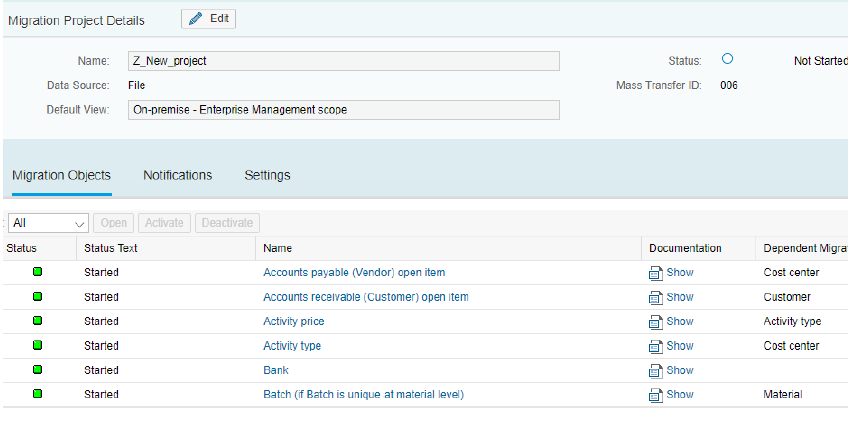This screenshot has height=446, width=850.
Task: Select the Migration Objects tab
Action: (x=61, y=175)
